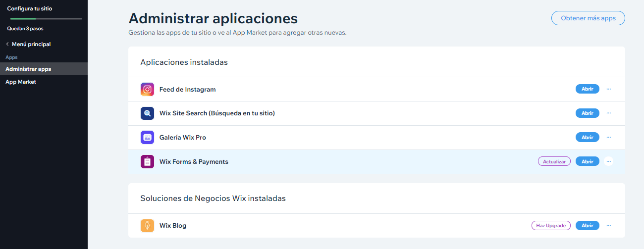Open the Feed de Instagram app
Image resolution: width=644 pixels, height=249 pixels.
click(587, 89)
